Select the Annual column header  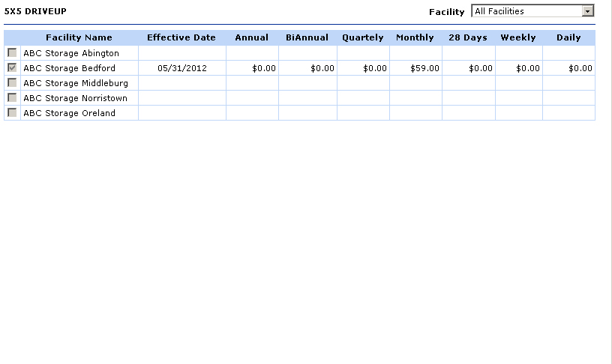coord(251,37)
